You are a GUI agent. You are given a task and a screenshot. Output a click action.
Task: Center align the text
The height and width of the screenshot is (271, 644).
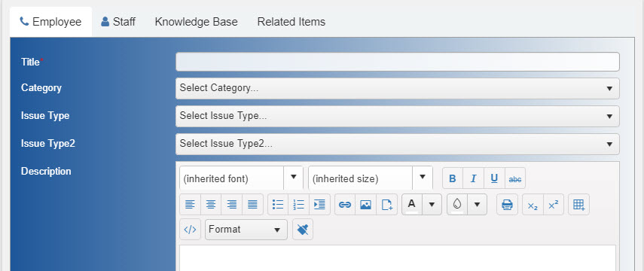coord(211,205)
